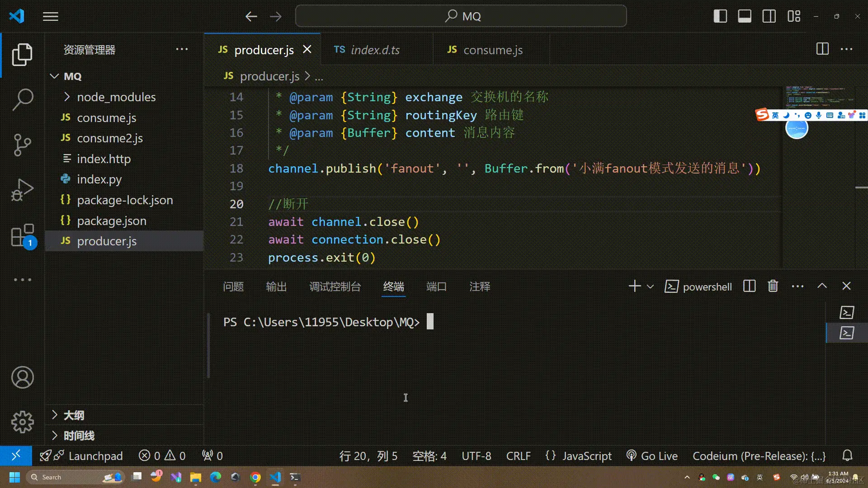Open the Search view in activity bar
Image resolution: width=868 pixels, height=488 pixels.
click(x=22, y=99)
